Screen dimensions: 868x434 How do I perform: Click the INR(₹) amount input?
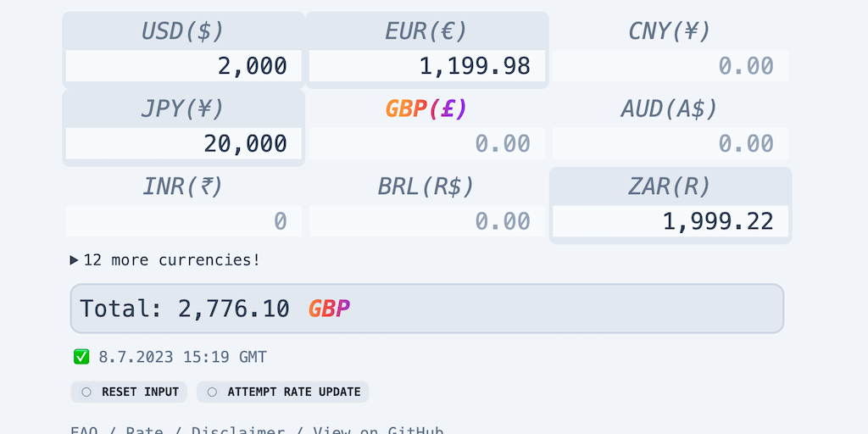tap(183, 221)
